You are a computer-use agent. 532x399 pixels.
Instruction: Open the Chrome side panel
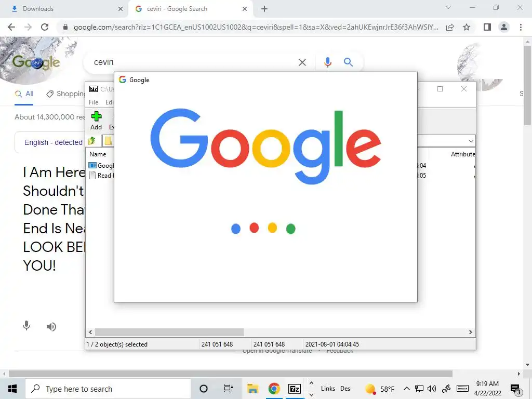487,27
